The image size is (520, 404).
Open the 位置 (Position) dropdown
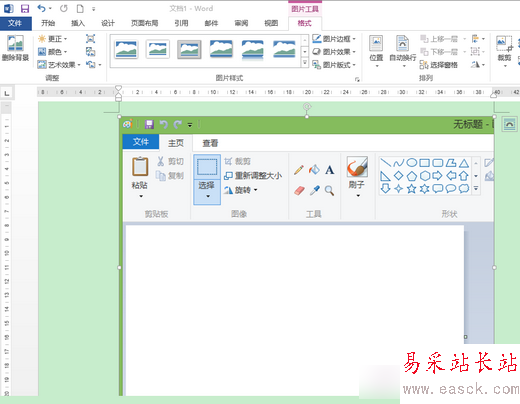[376, 51]
